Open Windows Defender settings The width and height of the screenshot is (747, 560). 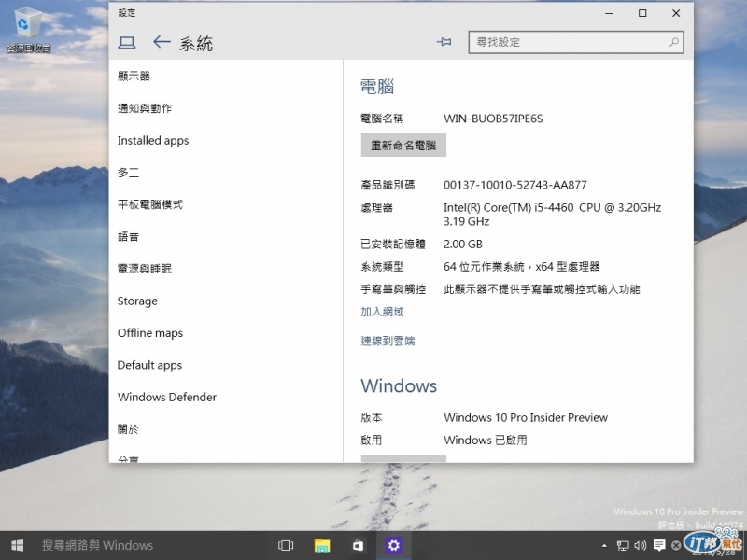167,398
